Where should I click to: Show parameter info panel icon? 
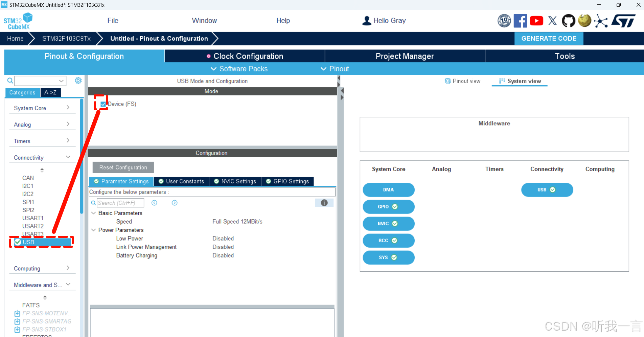pos(324,203)
